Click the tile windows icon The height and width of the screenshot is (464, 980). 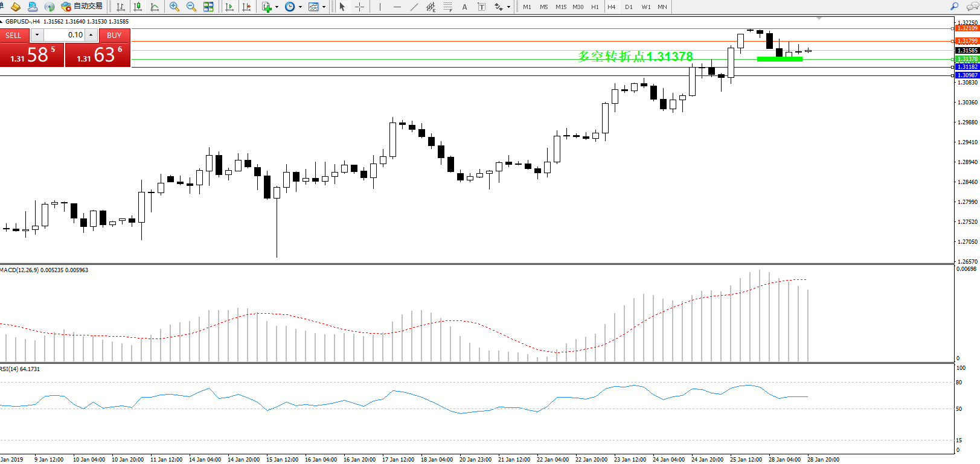208,7
